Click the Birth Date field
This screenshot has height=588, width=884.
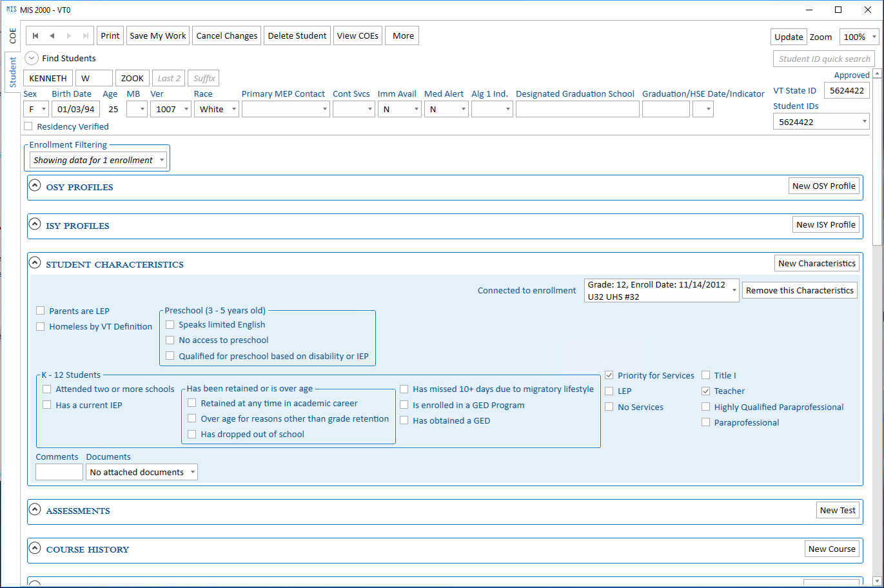(x=76, y=109)
